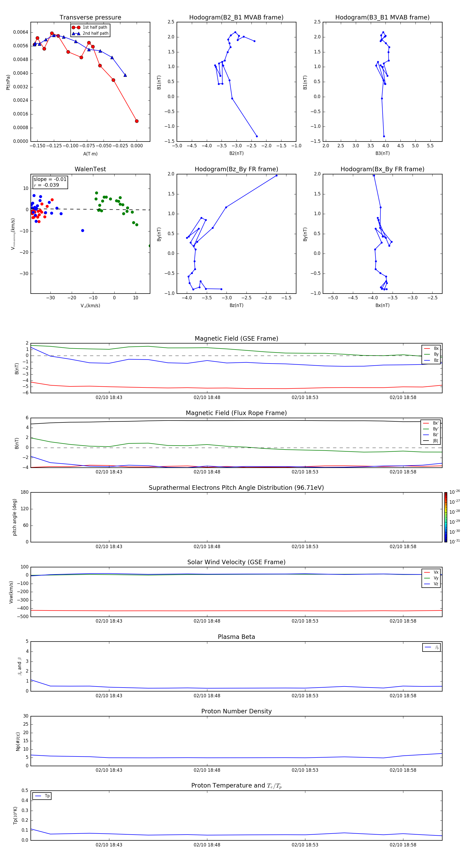This screenshot has width=473, height=868.
Task: Click the V_remaining(km/s) y-axis label
Action: click(13, 234)
